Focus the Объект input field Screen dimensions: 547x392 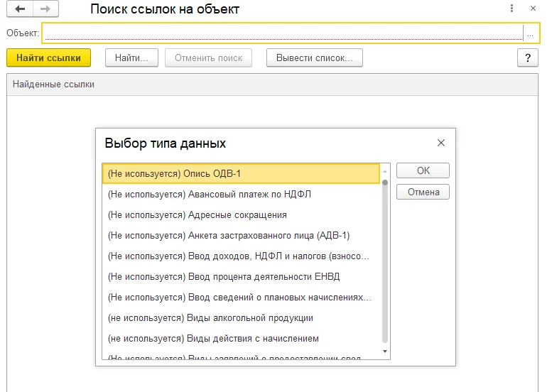(283, 33)
